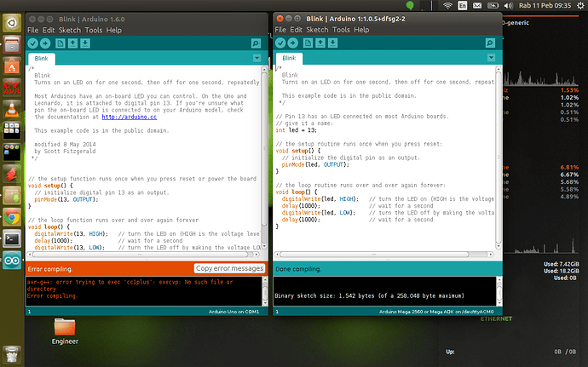This screenshot has height=367, width=588.
Task: Launch VLC media player from launcher
Action: click(x=12, y=109)
